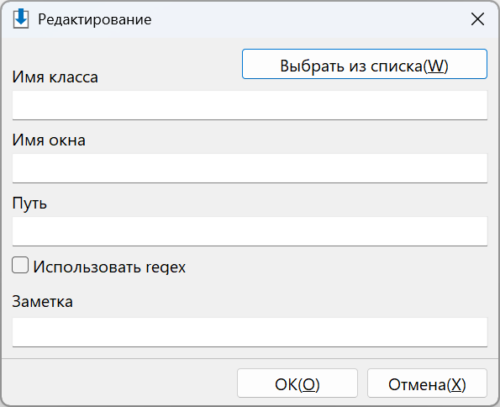
Task: Click the Путь label
Action: [29, 203]
